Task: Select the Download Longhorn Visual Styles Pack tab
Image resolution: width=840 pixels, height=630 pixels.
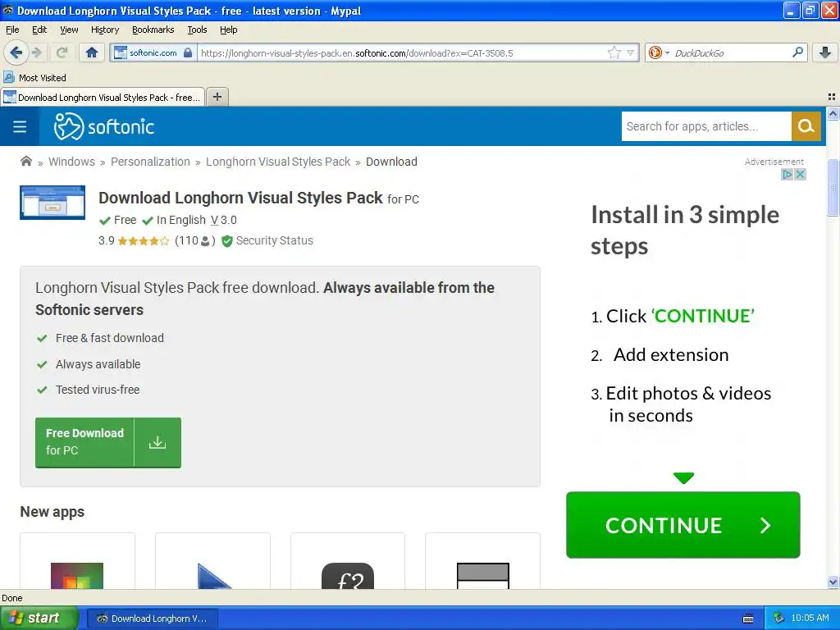Action: (103, 97)
